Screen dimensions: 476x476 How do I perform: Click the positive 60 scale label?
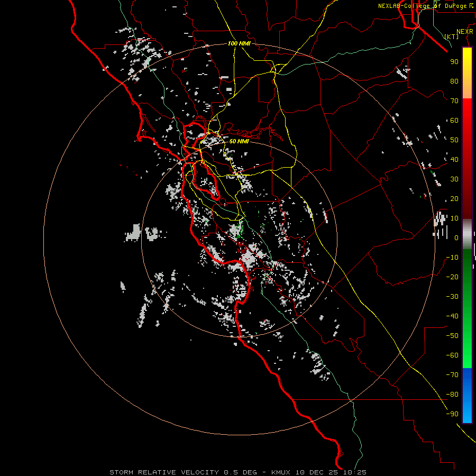coord(454,121)
